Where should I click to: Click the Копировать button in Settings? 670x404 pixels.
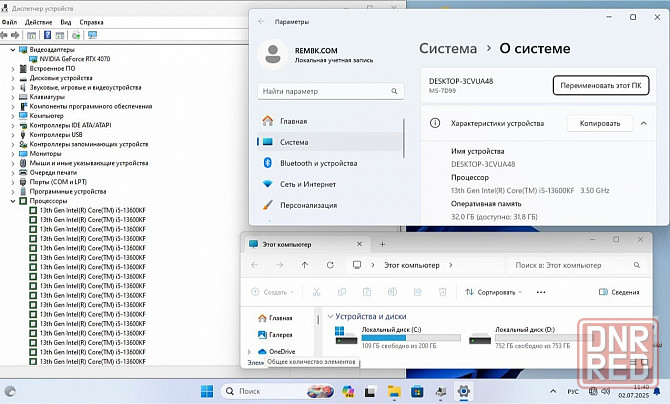click(x=599, y=123)
